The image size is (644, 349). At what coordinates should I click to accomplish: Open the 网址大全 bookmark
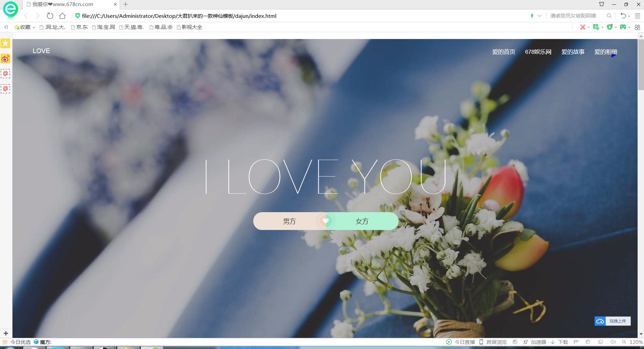coord(52,27)
